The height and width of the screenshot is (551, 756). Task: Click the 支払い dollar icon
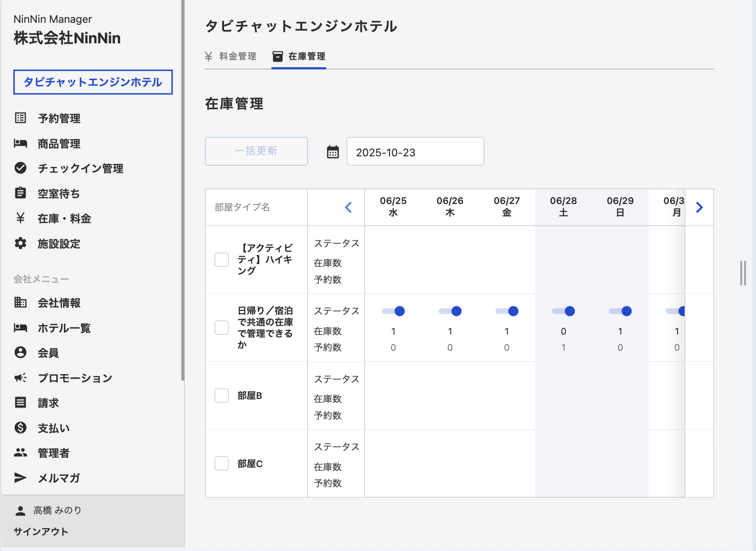[20, 428]
